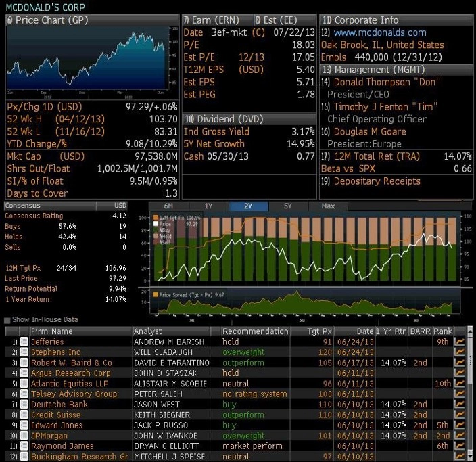The height and width of the screenshot is (462, 476).
Task: Sort table by Date column header
Action: (354, 331)
